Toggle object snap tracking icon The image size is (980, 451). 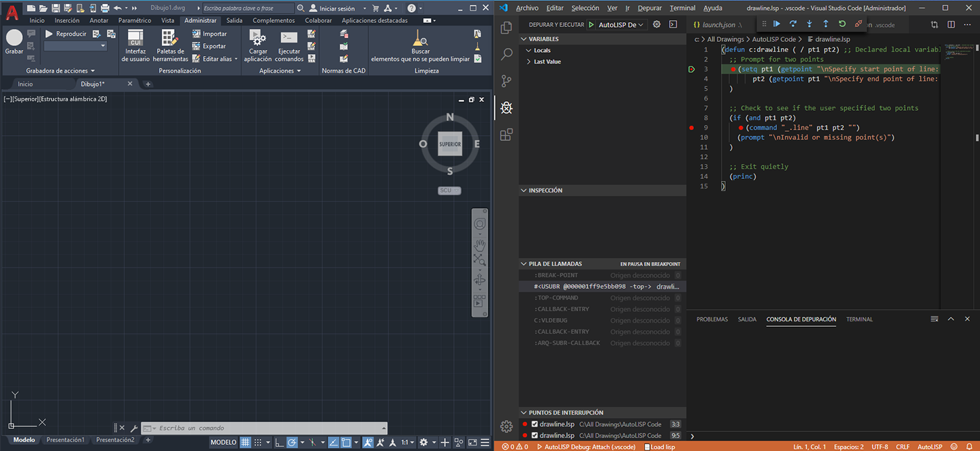coord(333,443)
